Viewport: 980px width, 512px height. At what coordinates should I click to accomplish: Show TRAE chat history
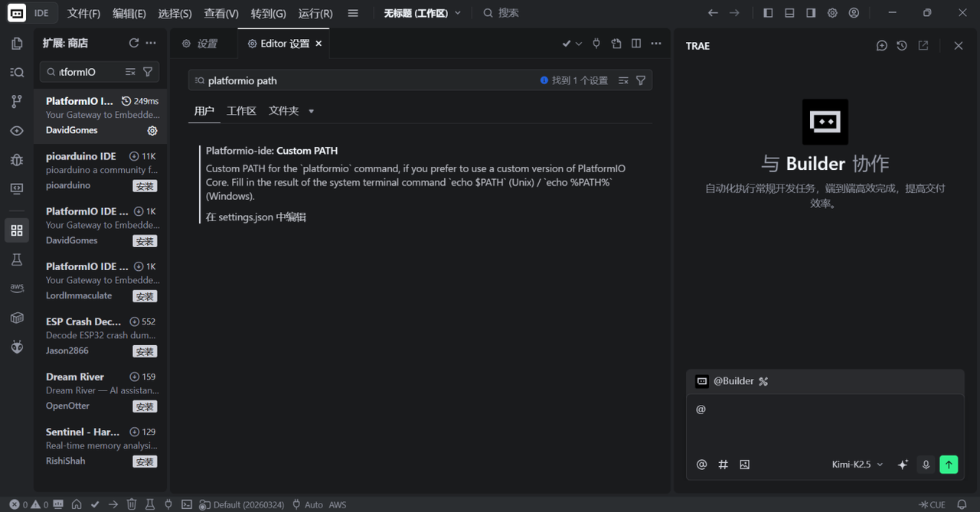pyautogui.click(x=902, y=46)
